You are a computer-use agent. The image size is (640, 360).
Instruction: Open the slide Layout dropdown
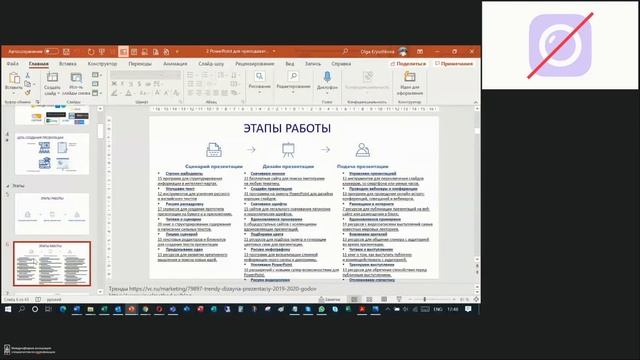(97, 75)
